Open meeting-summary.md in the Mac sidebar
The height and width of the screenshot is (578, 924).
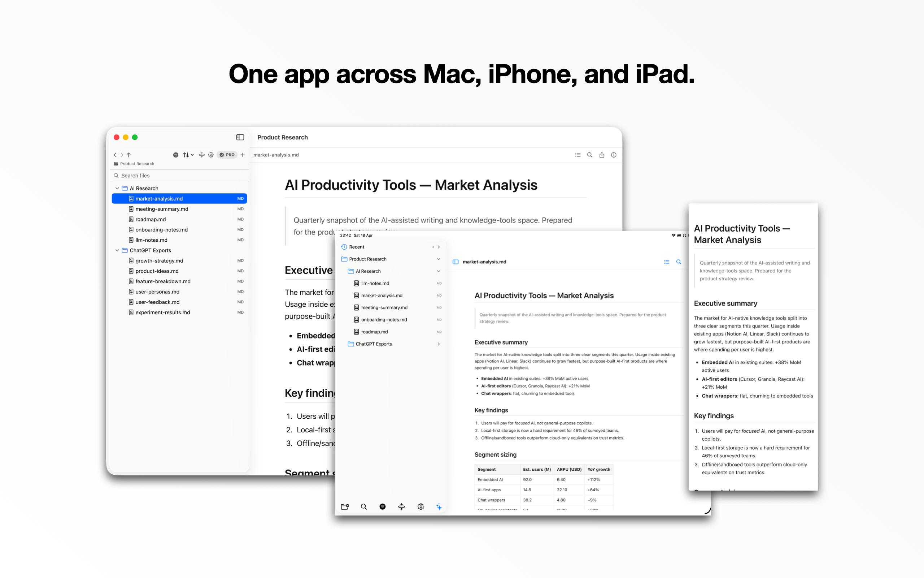(179, 209)
